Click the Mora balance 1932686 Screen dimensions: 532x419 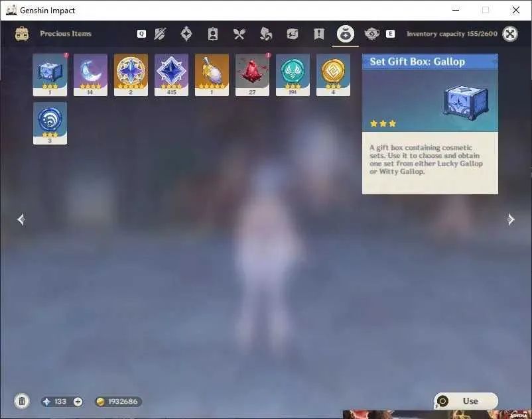[x=118, y=402]
